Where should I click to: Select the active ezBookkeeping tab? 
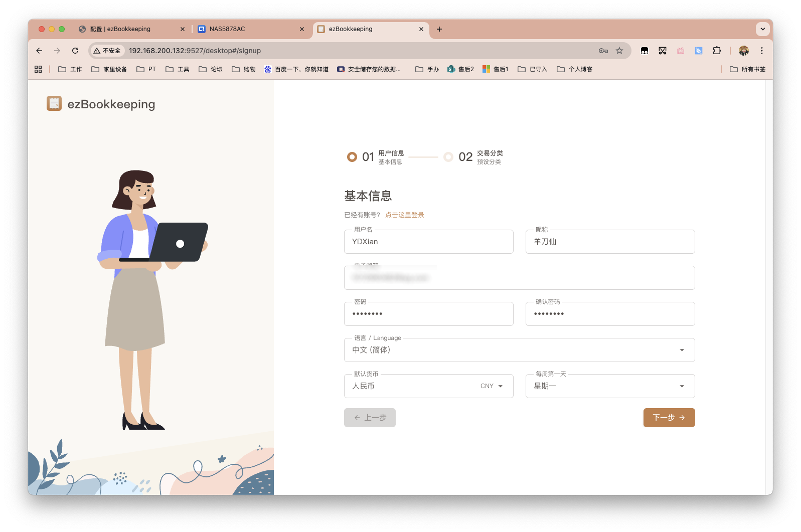[x=371, y=29]
